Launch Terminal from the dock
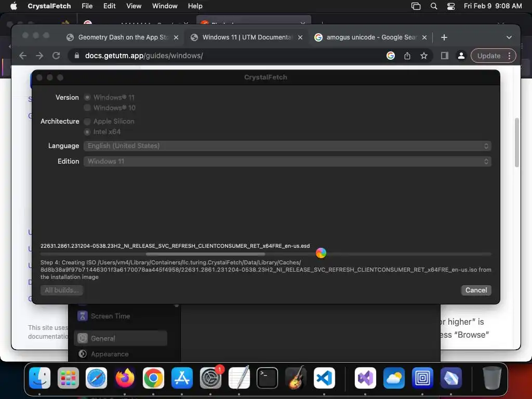Screen dimensions: 532x399 tap(268, 378)
